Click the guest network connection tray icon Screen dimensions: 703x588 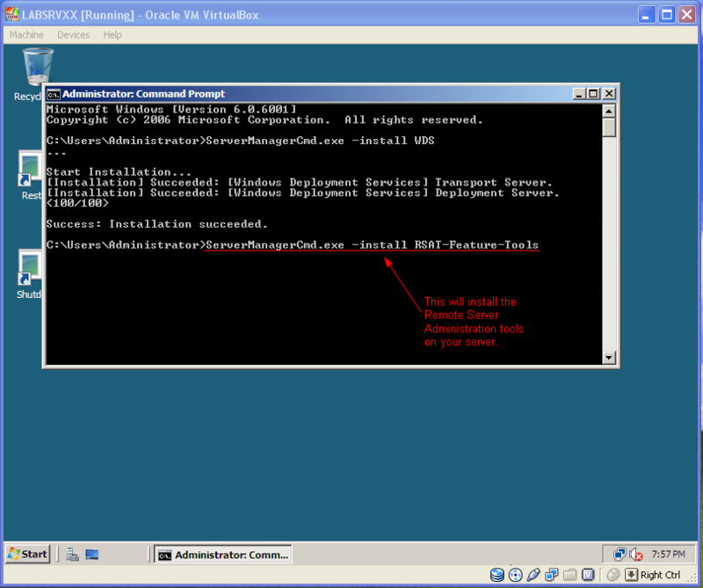pos(620,555)
